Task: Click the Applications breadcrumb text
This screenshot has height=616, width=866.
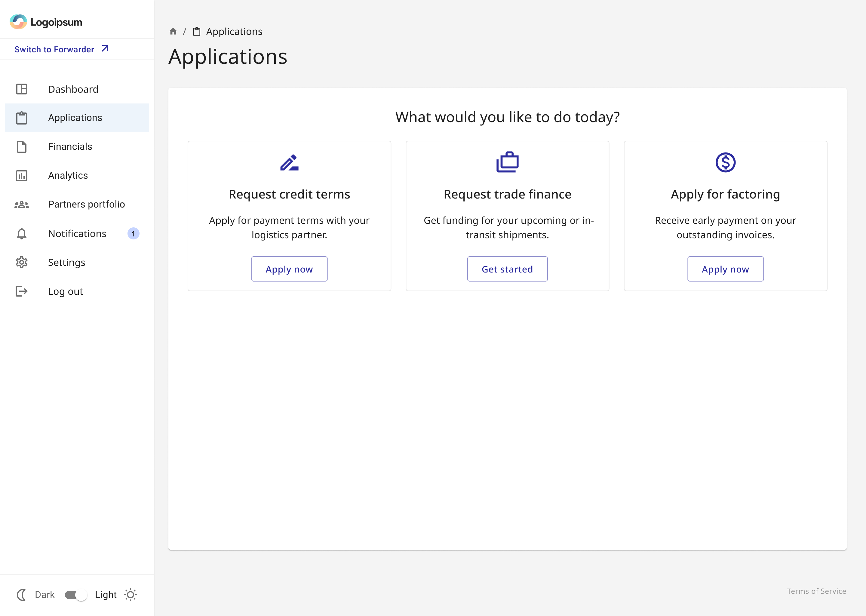Action: (x=234, y=32)
